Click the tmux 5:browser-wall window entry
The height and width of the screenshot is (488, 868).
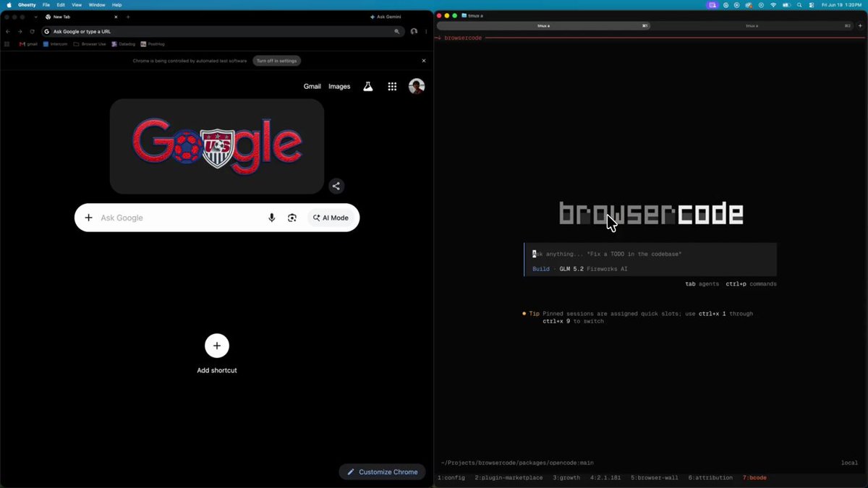tap(655, 478)
